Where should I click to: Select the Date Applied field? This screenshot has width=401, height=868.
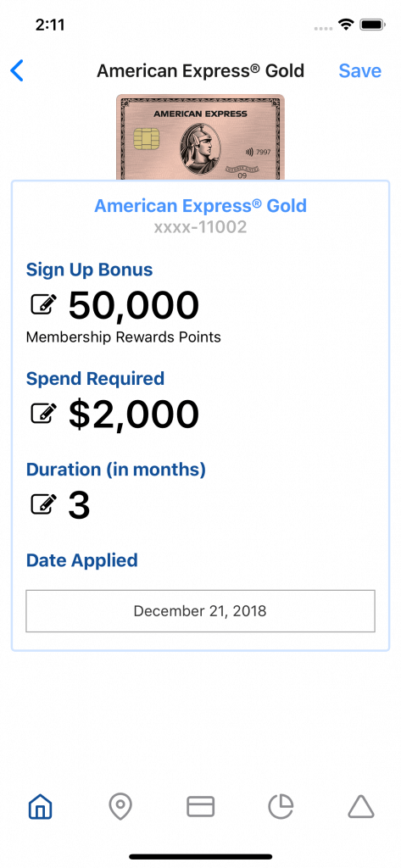pyautogui.click(x=200, y=611)
